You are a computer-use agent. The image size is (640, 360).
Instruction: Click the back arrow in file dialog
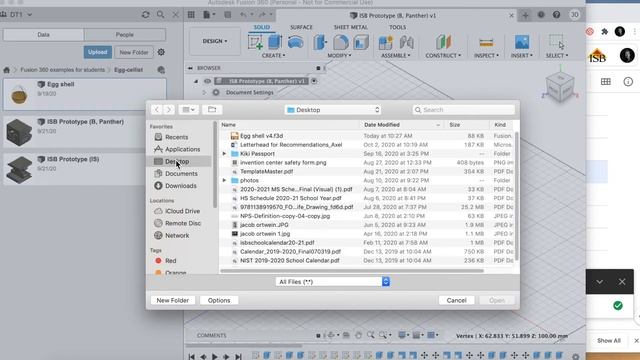[x=157, y=109]
